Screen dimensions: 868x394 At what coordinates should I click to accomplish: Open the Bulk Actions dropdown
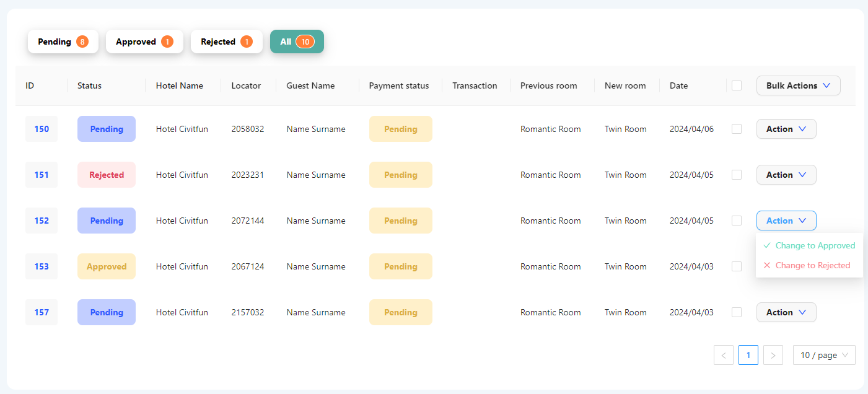pyautogui.click(x=798, y=85)
